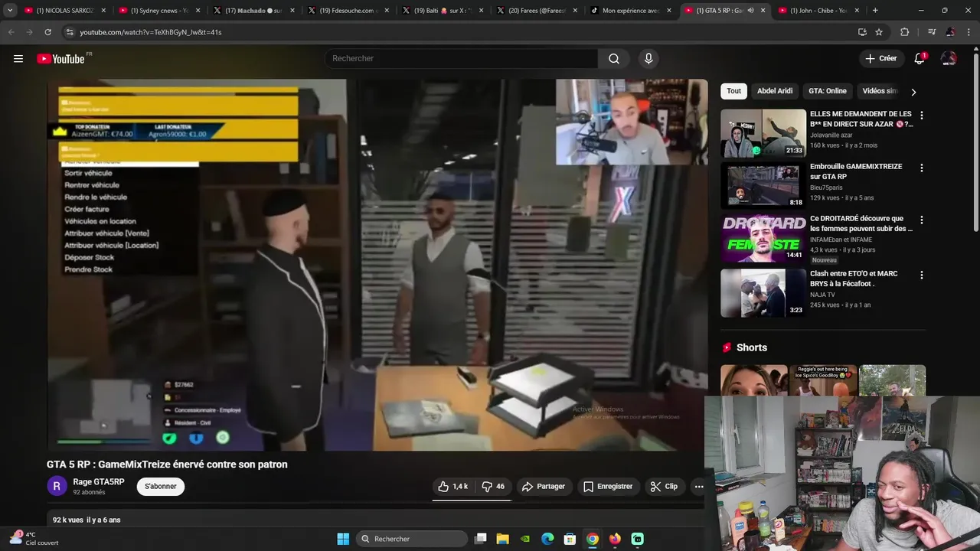Viewport: 980px width, 551px height.
Task: Show more filter chips with the arrow
Action: (913, 92)
